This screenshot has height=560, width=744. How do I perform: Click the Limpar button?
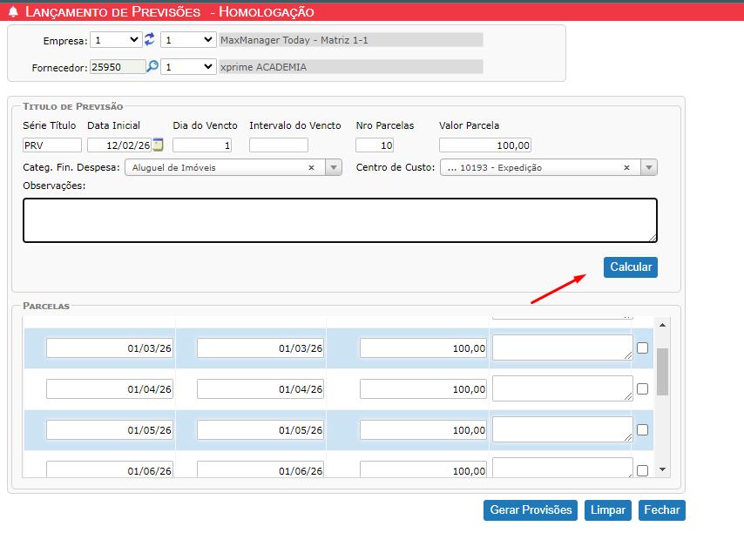[x=607, y=509]
